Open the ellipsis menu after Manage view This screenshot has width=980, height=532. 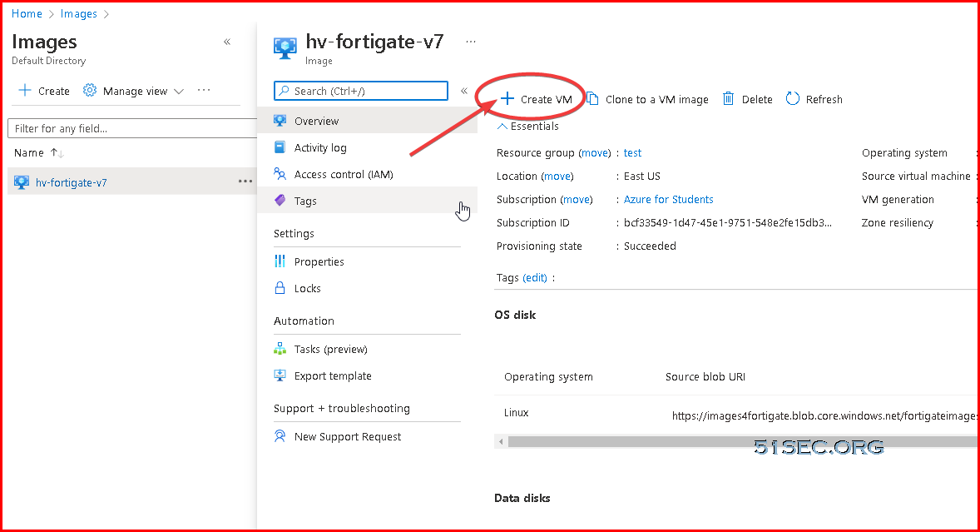(x=204, y=90)
